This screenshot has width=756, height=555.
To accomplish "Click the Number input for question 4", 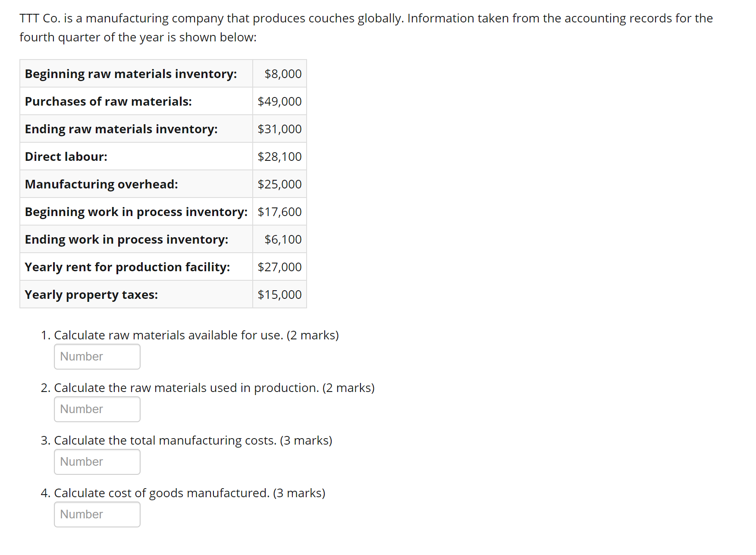I will (97, 514).
